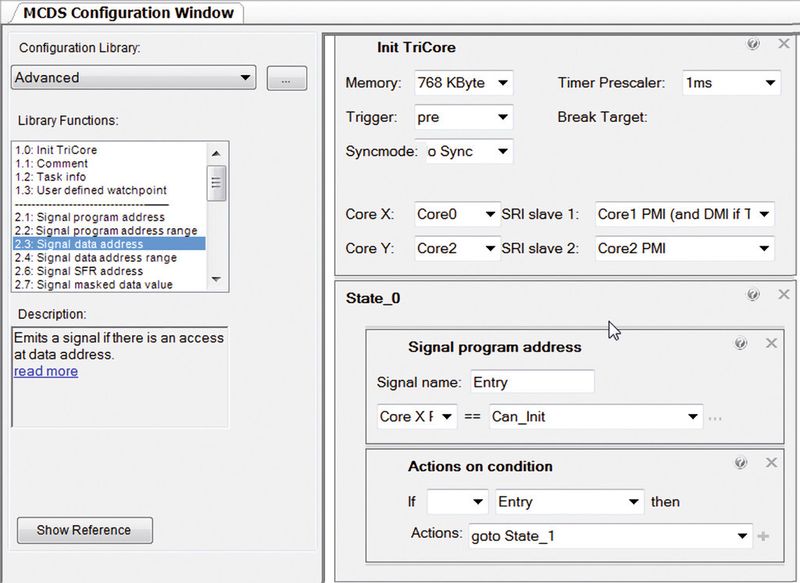800x583 pixels.
Task: Open Can_Init address dropdown
Action: pos(596,417)
